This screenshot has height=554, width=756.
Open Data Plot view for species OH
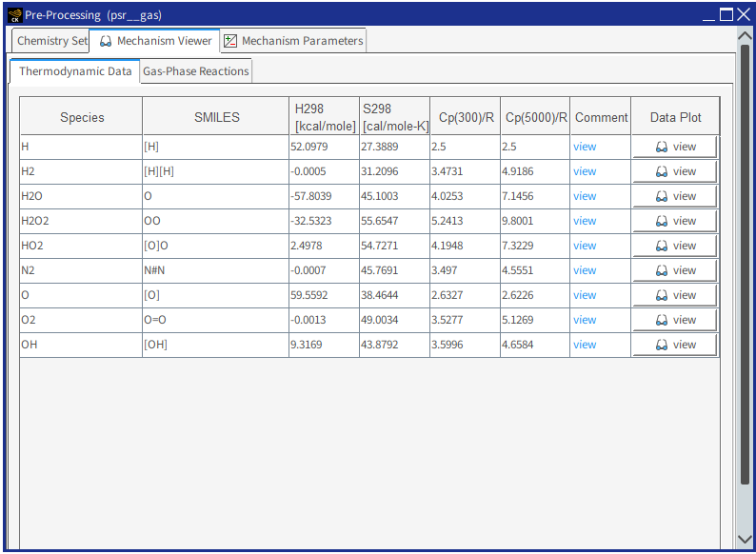point(675,345)
